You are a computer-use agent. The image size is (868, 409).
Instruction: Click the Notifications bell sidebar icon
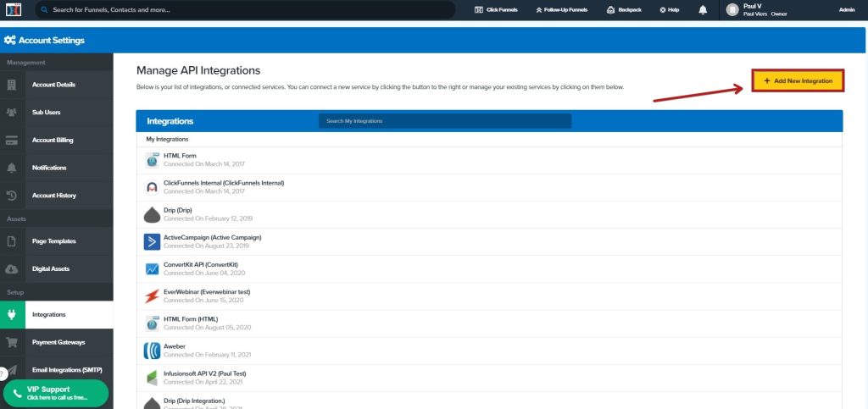(x=12, y=168)
